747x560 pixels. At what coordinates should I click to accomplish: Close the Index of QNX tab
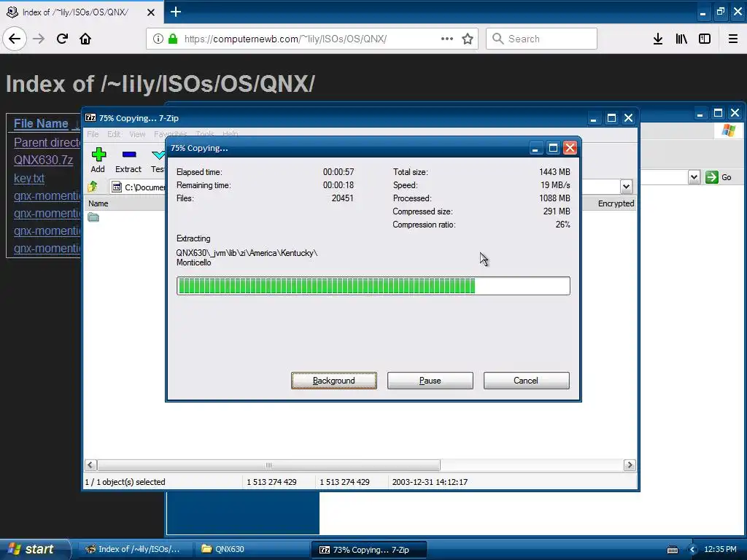(150, 12)
